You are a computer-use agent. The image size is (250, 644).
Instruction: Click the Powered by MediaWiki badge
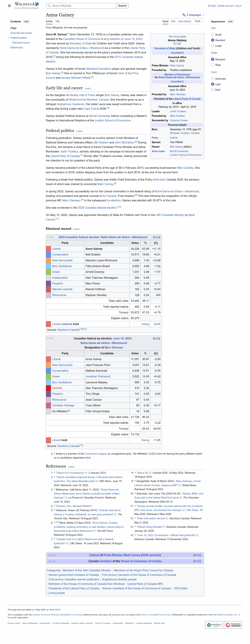pos(233,625)
